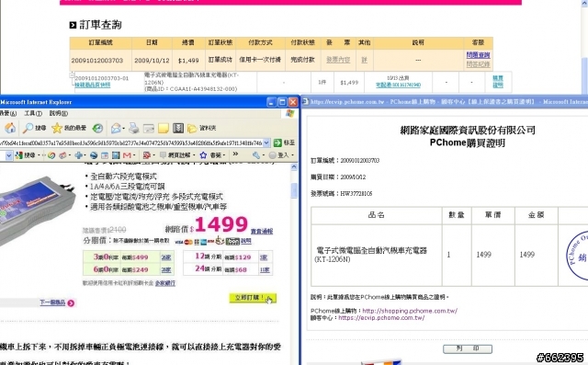
Task: Open the bookmarks star in Google toolbar
Action: coord(203,155)
